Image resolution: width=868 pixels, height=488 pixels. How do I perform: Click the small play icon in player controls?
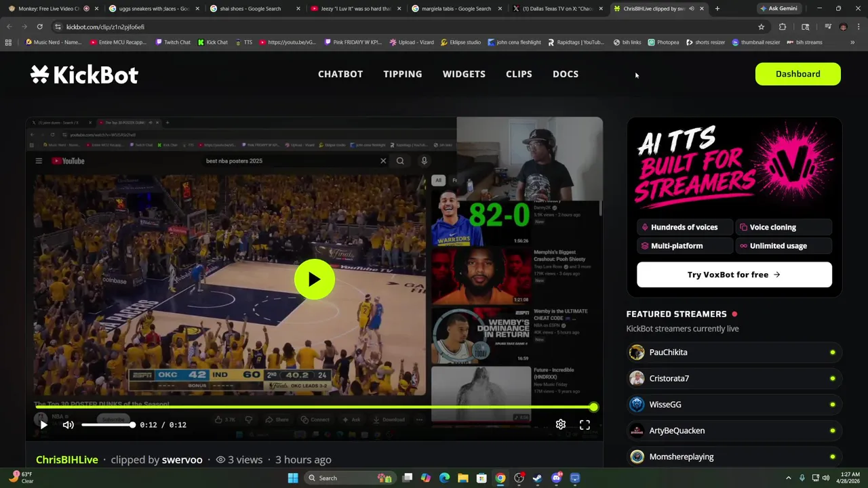point(43,425)
